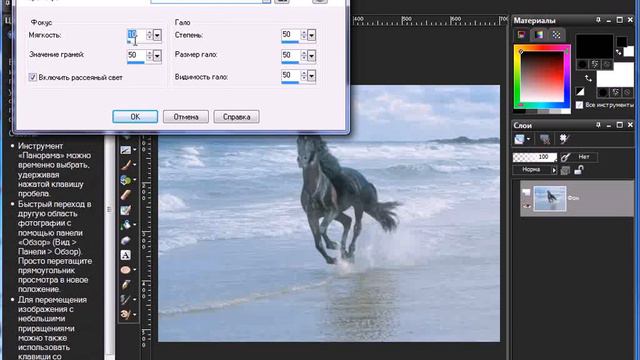640x360 pixels.
Task: Swap foreground and background material colors
Action: tap(588, 78)
